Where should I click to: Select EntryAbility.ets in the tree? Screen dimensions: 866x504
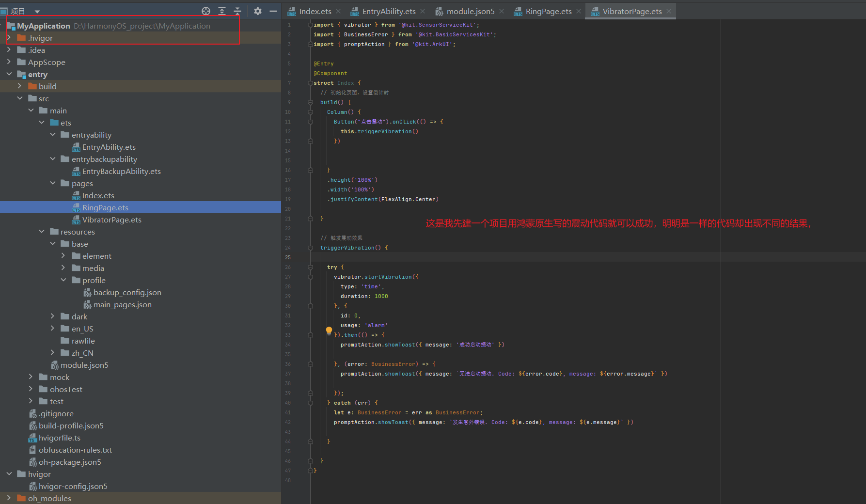point(109,147)
